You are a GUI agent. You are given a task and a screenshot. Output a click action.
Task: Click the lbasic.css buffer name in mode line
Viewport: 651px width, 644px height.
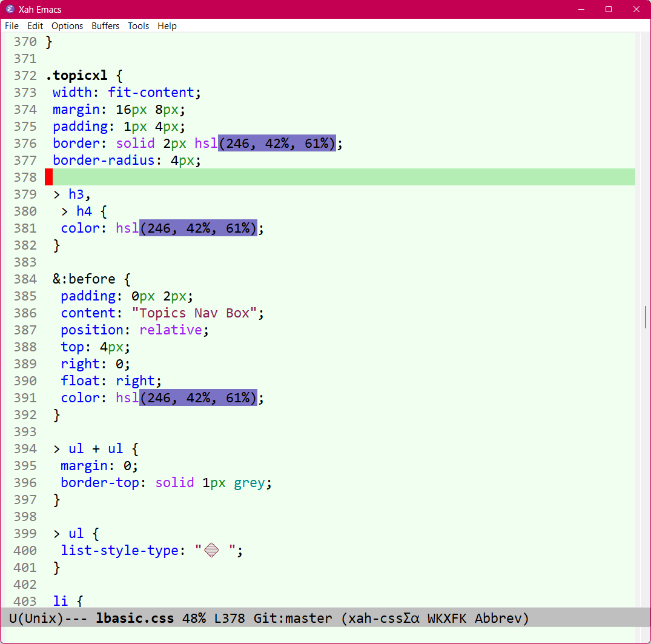(x=135, y=618)
